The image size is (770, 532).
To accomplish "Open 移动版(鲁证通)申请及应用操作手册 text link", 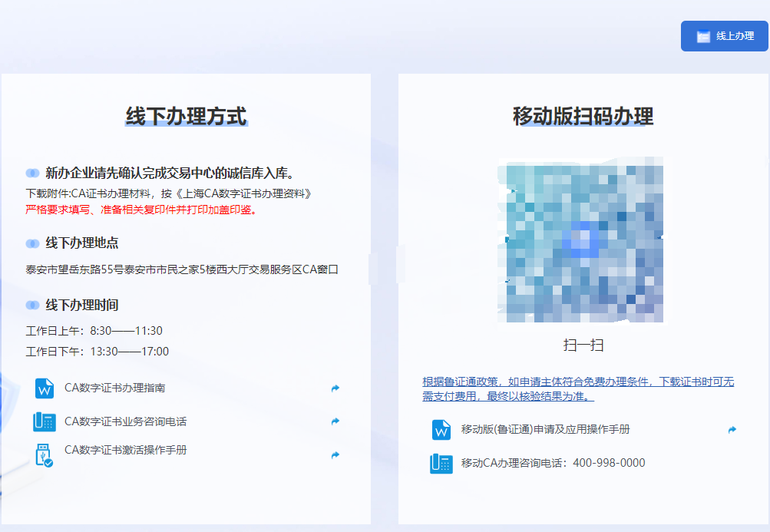I will pos(545,430).
